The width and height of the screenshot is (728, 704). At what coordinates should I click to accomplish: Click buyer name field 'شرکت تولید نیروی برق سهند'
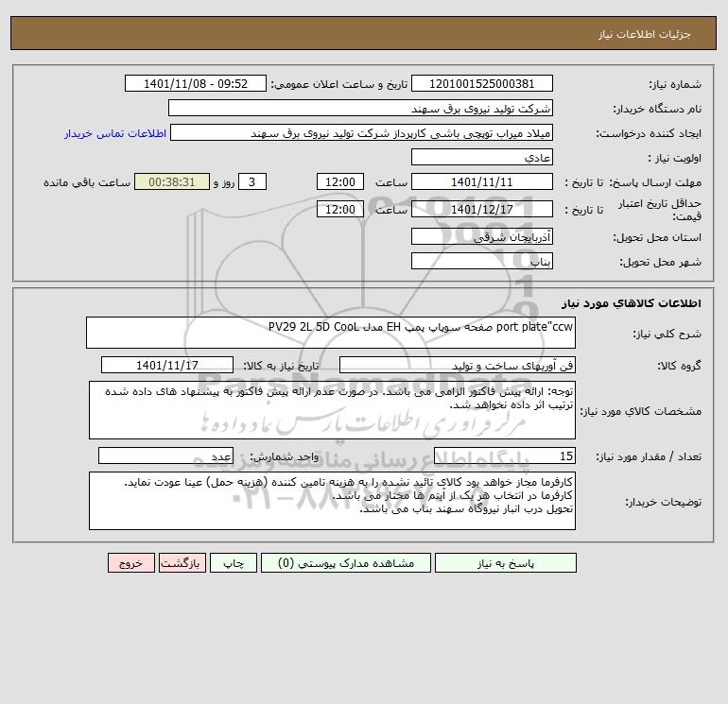[360, 108]
